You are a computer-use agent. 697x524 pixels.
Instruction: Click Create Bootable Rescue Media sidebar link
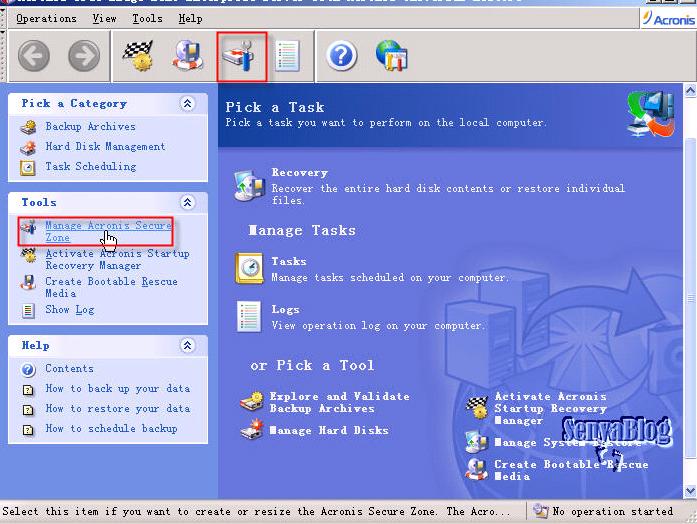111,288
